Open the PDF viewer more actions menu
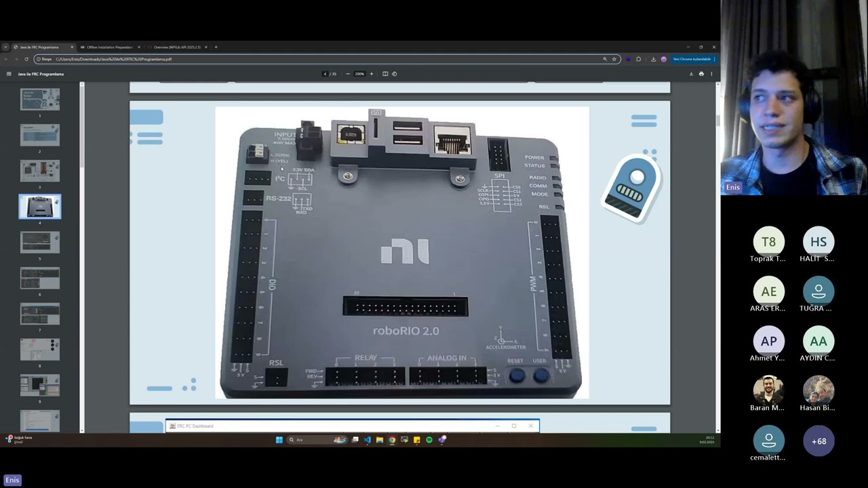868x488 pixels. [x=711, y=74]
